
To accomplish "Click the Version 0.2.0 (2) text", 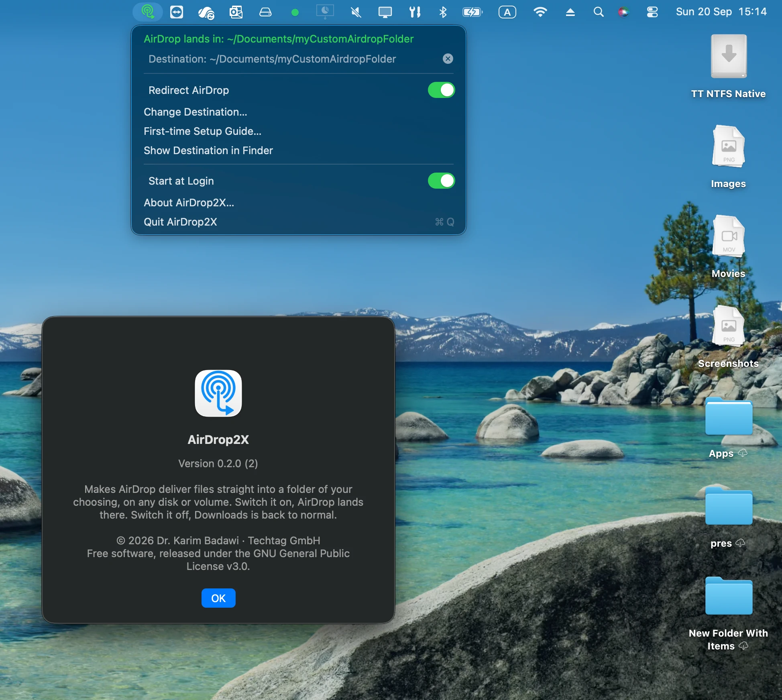I will point(218,464).
